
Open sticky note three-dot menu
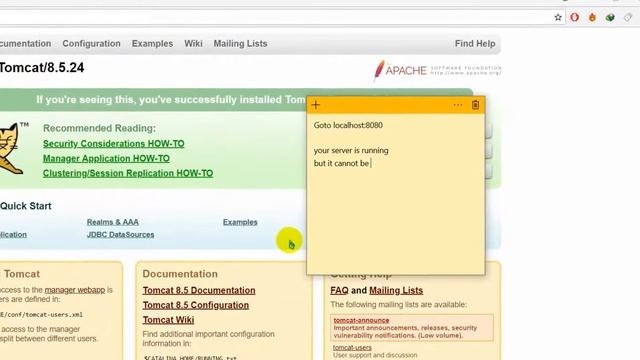458,105
